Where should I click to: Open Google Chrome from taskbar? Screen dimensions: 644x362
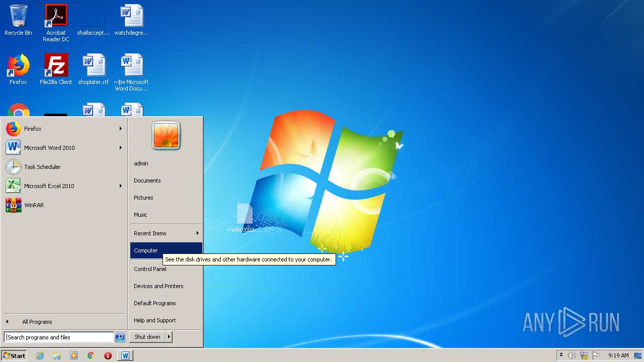tap(91, 355)
